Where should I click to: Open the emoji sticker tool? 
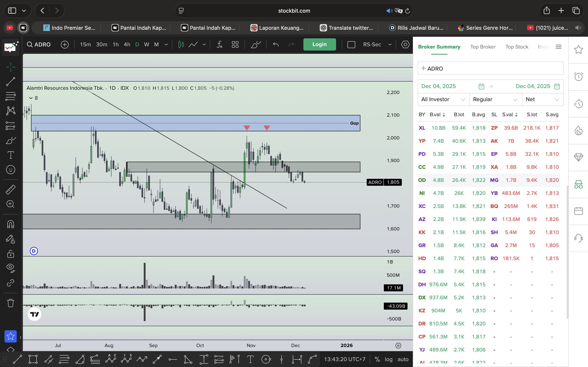click(x=10, y=170)
